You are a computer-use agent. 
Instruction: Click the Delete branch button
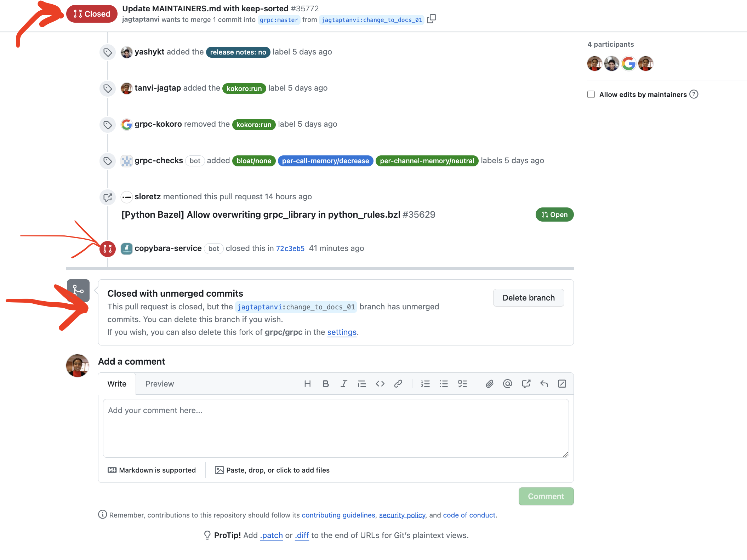tap(528, 297)
